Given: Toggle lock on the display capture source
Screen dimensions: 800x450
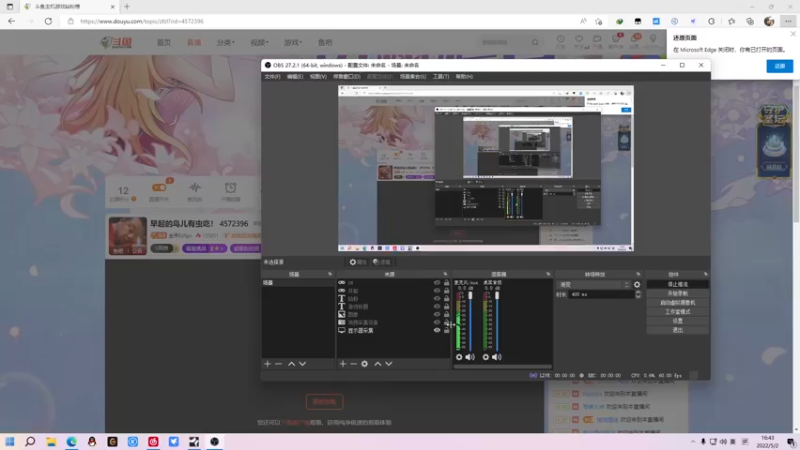Looking at the screenshot, I should [x=446, y=331].
